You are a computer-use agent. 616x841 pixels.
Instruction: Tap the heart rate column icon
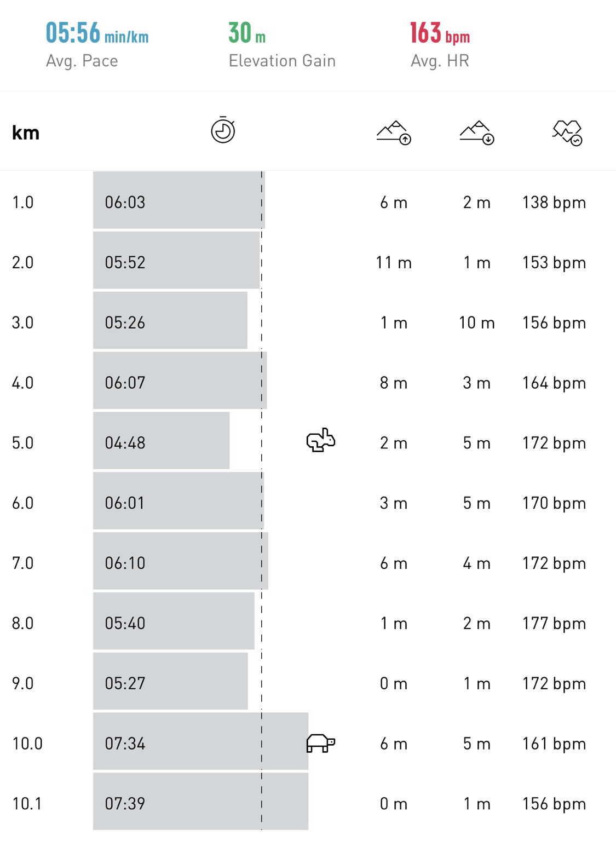click(567, 133)
